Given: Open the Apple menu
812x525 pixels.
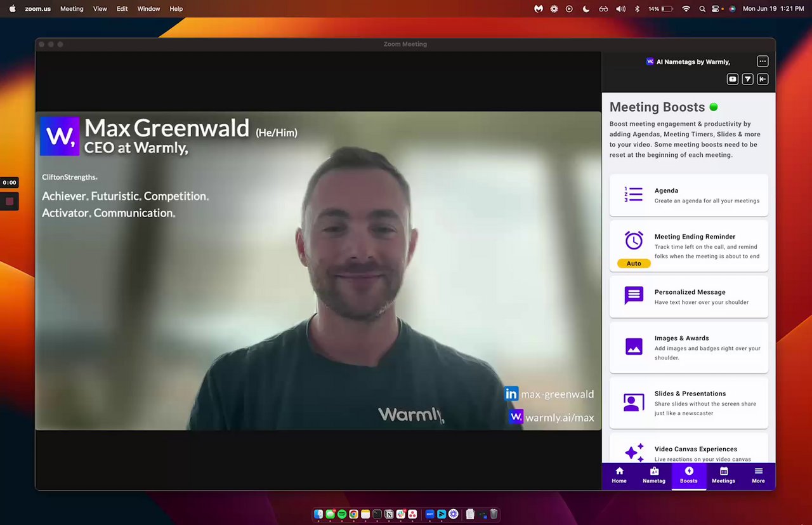Looking at the screenshot, I should coord(12,9).
